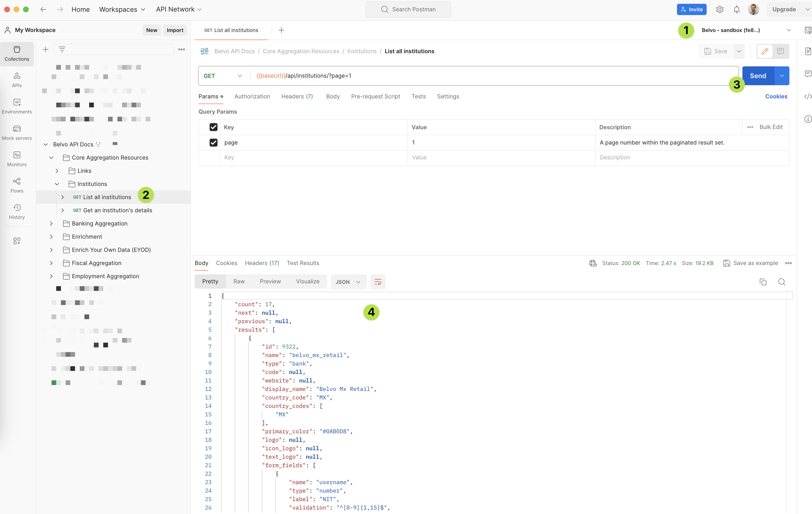Open the environment quick look icon
Image resolution: width=812 pixels, height=514 pixels.
coord(808,30)
